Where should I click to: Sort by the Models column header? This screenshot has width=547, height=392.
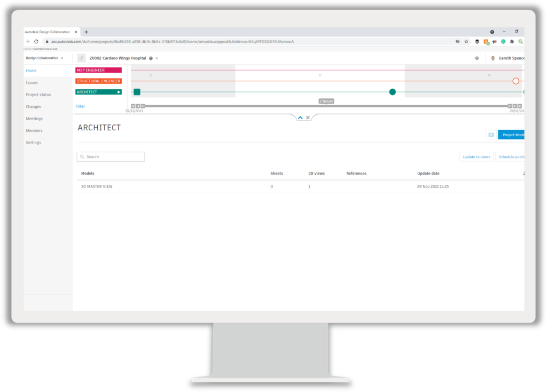pos(88,174)
